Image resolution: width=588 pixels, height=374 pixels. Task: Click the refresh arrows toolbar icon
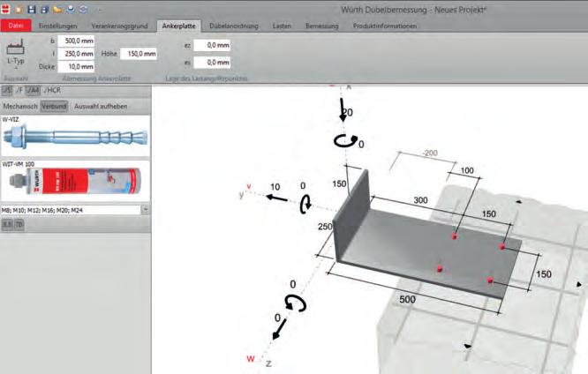[83, 10]
